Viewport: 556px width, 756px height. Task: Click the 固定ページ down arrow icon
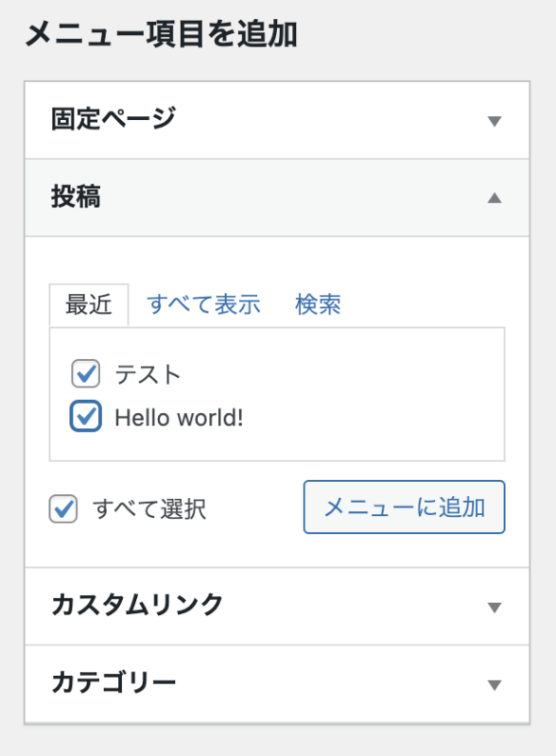point(495,121)
